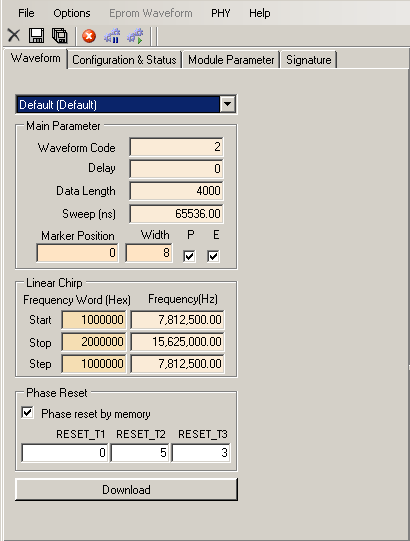
Task: Expand the Default (Default) dropdown arrow
Action: (227, 104)
